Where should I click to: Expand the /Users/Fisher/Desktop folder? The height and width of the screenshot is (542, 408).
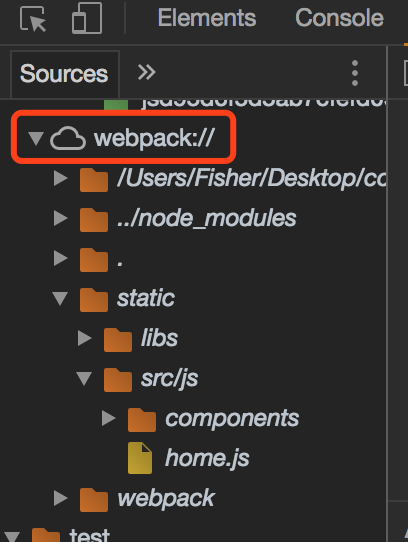[61, 178]
